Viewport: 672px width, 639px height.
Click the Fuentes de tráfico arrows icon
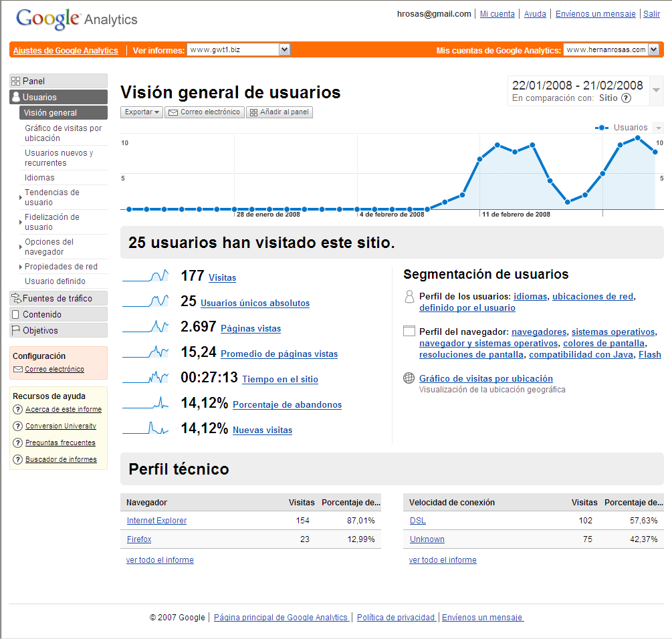16,298
